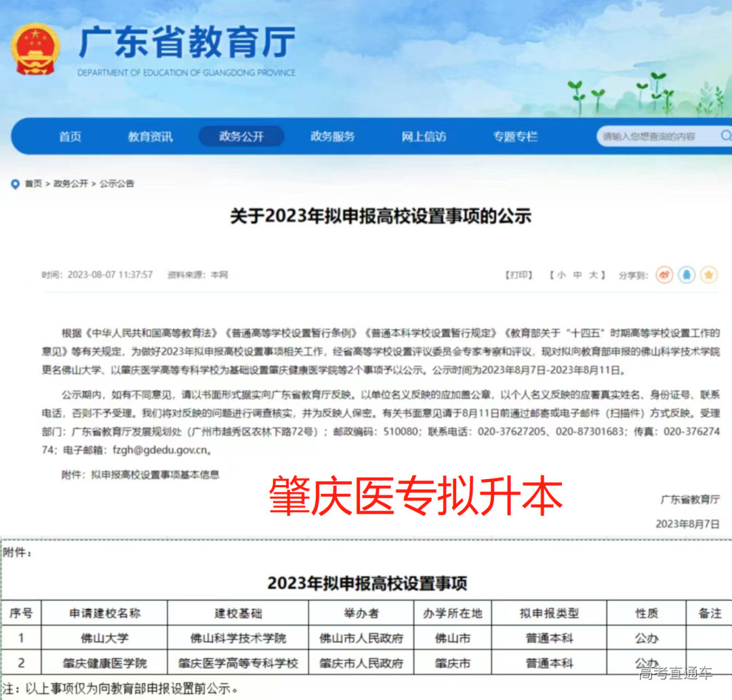The image size is (732, 700).
Task: Share the article via the QQ icon
Action: click(687, 274)
